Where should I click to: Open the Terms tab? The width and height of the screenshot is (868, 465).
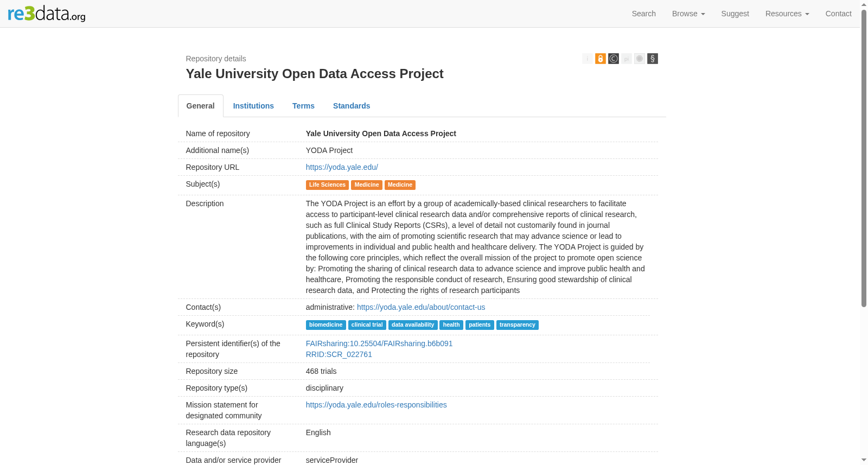point(303,106)
